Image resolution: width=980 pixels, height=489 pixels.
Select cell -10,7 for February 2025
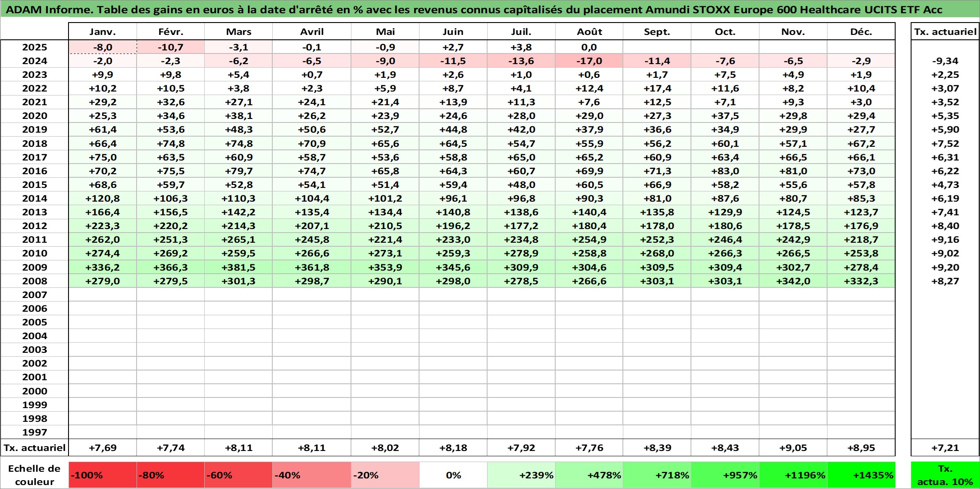(x=171, y=47)
